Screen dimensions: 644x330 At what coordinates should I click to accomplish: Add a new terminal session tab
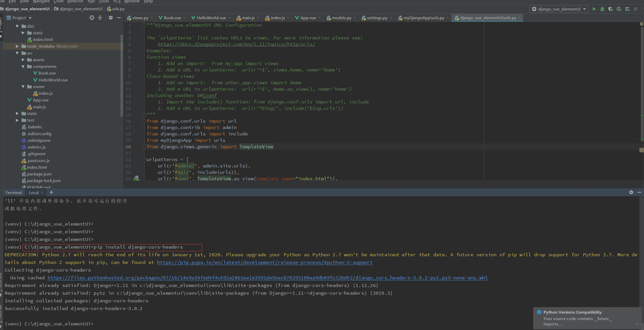tap(51, 192)
